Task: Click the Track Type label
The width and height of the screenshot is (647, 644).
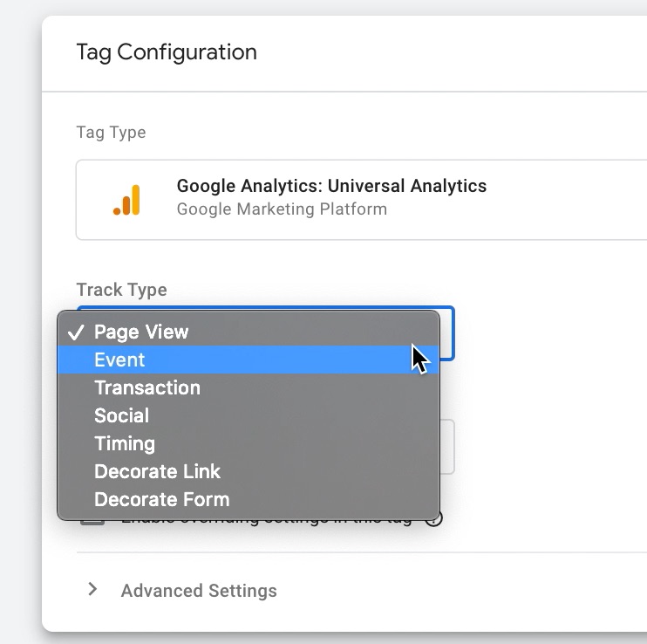Action: 122,290
